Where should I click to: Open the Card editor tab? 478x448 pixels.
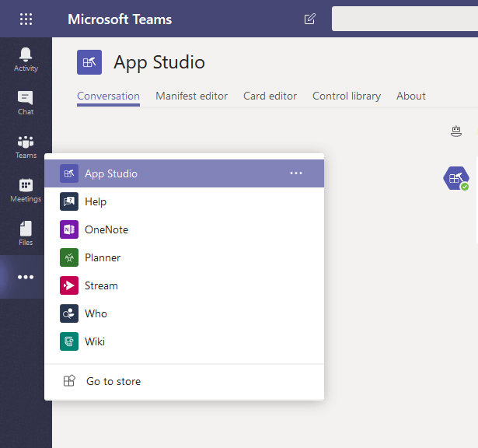[x=270, y=96]
